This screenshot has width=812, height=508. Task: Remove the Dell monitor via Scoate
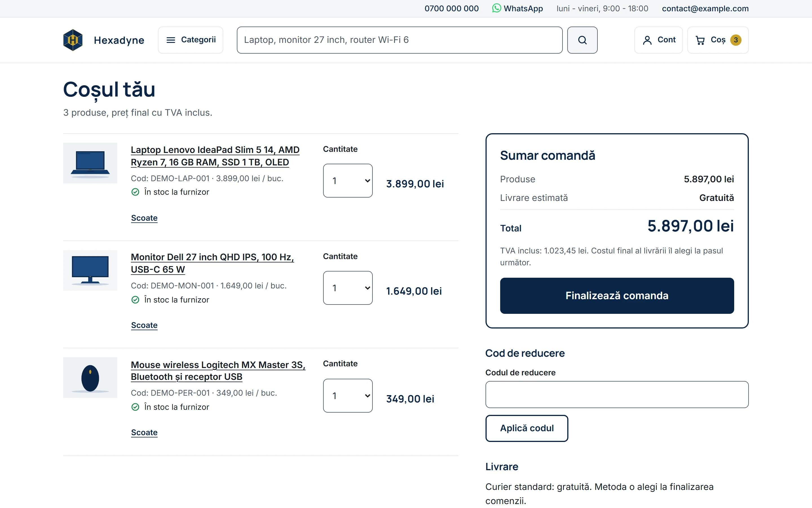(x=144, y=325)
